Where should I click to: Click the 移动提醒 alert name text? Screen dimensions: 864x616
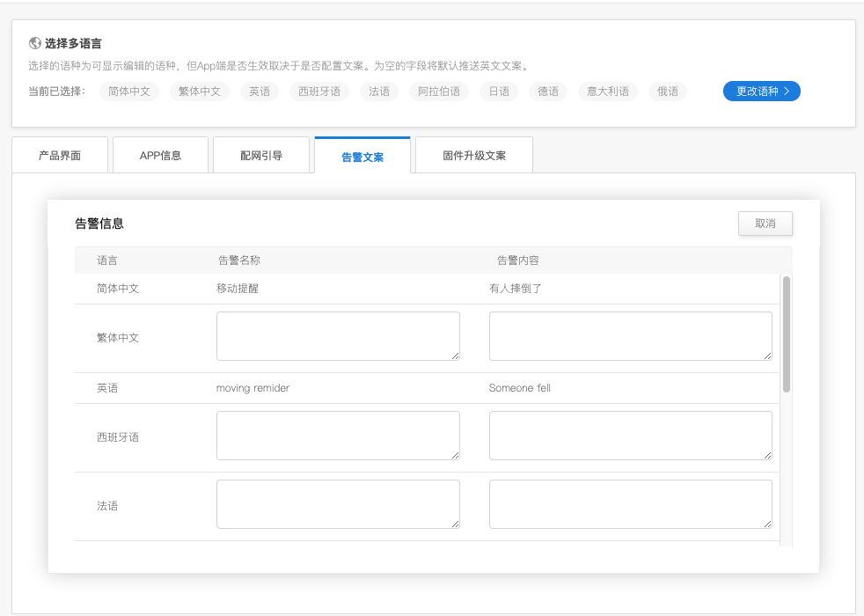pyautogui.click(x=238, y=289)
